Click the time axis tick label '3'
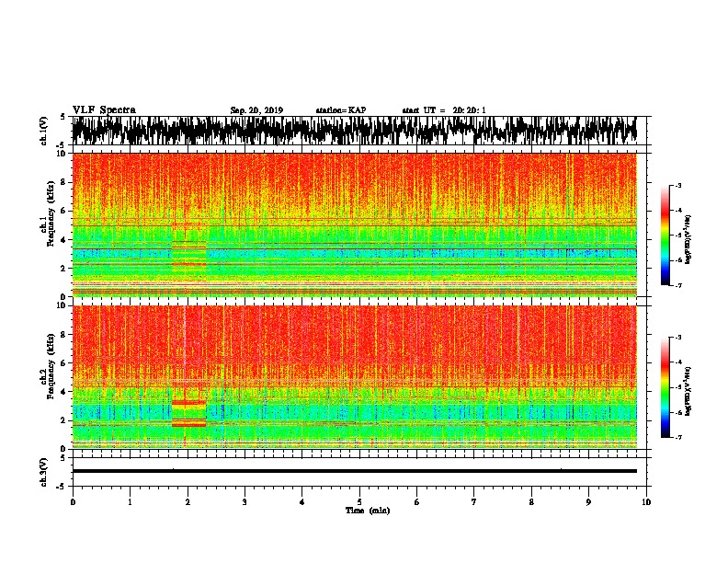The image size is (728, 563). coord(245,502)
